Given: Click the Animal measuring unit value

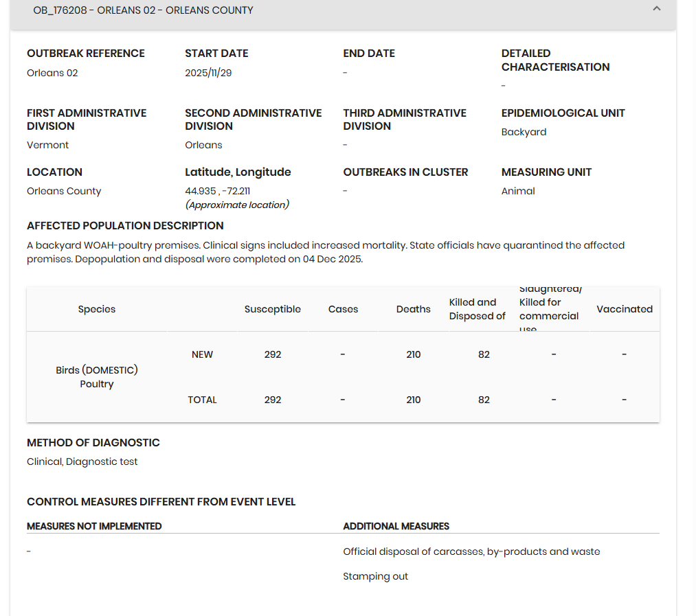Looking at the screenshot, I should (518, 192).
